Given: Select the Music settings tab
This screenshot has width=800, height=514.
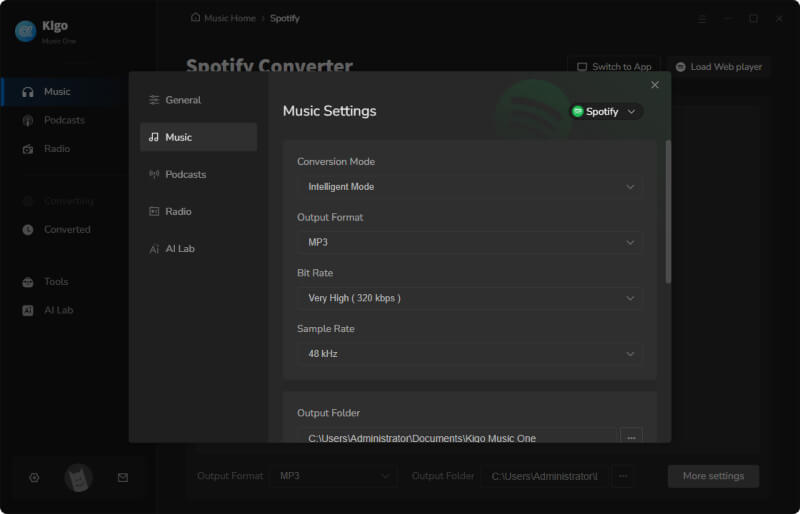Looking at the screenshot, I should 198,137.
